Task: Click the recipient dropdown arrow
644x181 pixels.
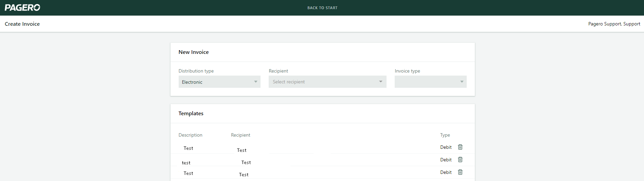Action: 381,82
